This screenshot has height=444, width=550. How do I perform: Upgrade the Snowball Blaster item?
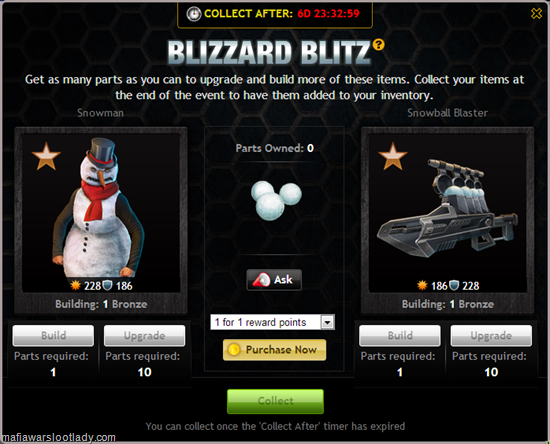tap(491, 335)
